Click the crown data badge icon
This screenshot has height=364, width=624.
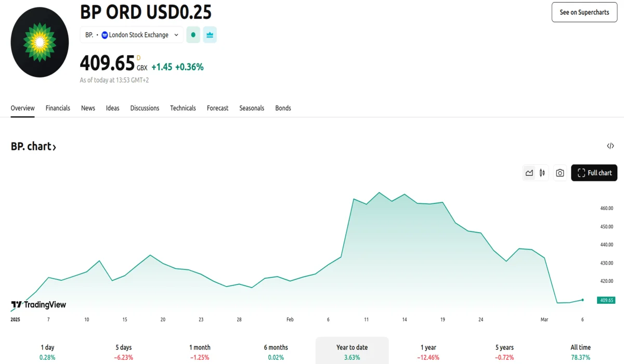tap(210, 35)
